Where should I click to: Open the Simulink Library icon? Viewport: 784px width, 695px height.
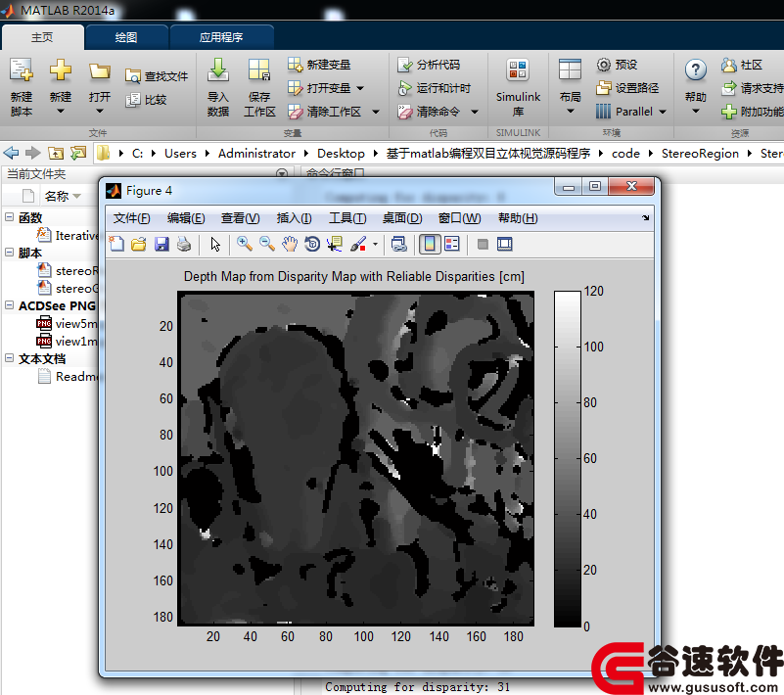pyautogui.click(x=518, y=69)
